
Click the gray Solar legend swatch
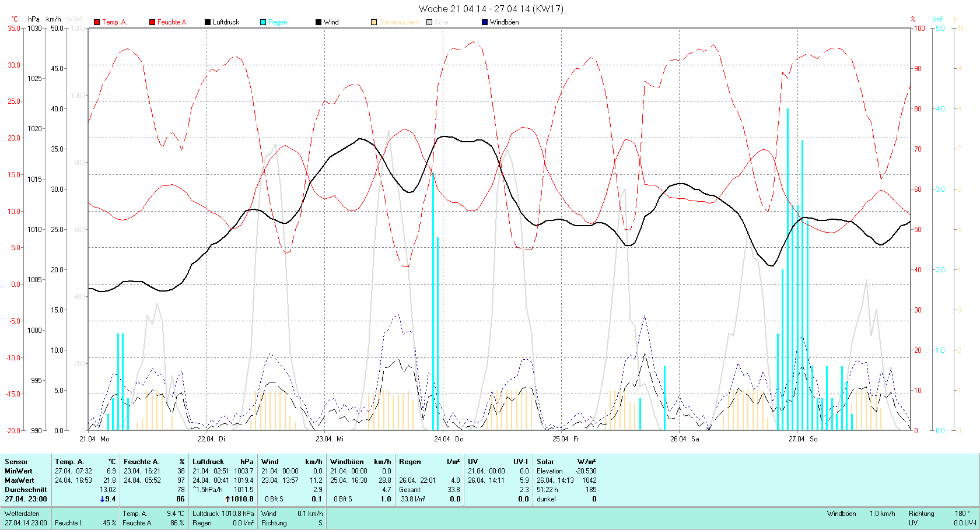tap(429, 22)
